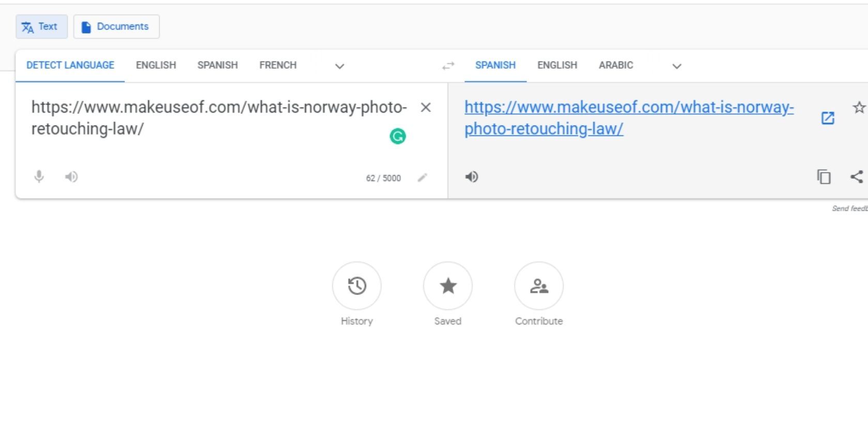
Task: Click inside the source text field
Action: point(219,118)
